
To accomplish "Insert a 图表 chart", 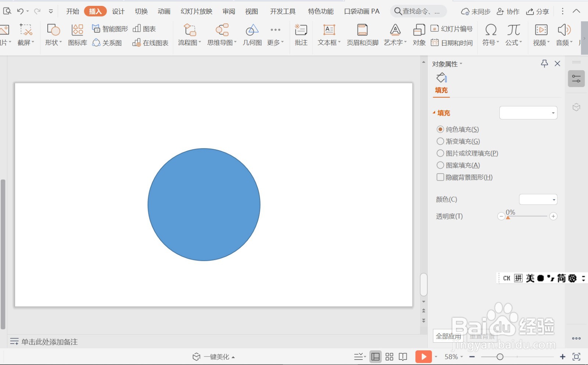I will 144,28.
